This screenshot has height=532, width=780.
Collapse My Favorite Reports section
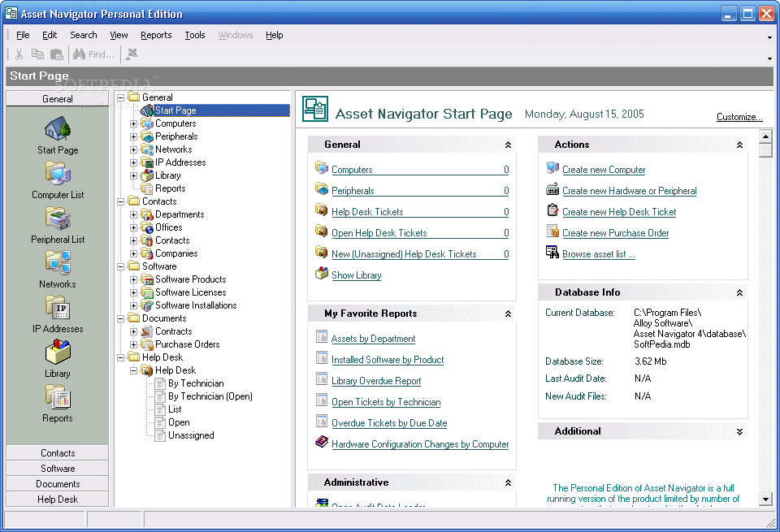tap(508, 314)
